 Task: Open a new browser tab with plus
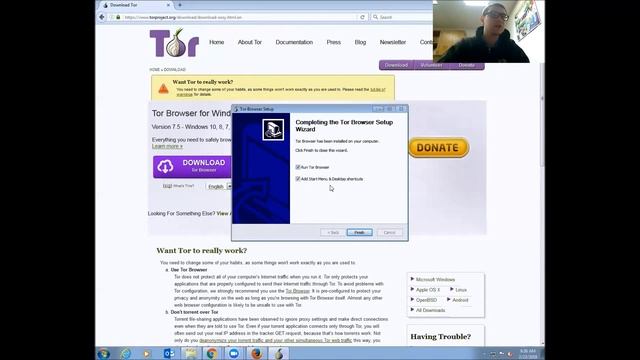coord(180,5)
